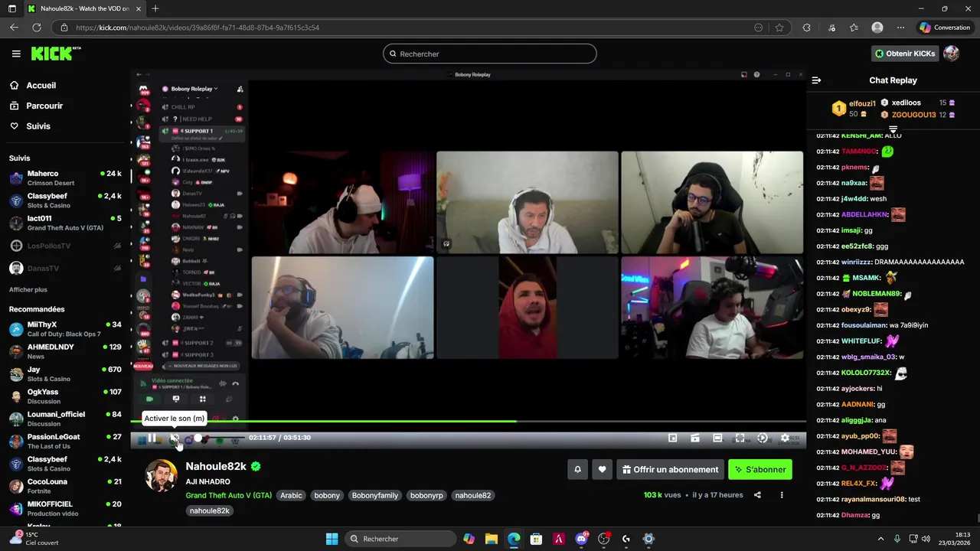The image size is (980, 551).
Task: Open Microsoft Edge in taskbar
Action: click(514, 539)
